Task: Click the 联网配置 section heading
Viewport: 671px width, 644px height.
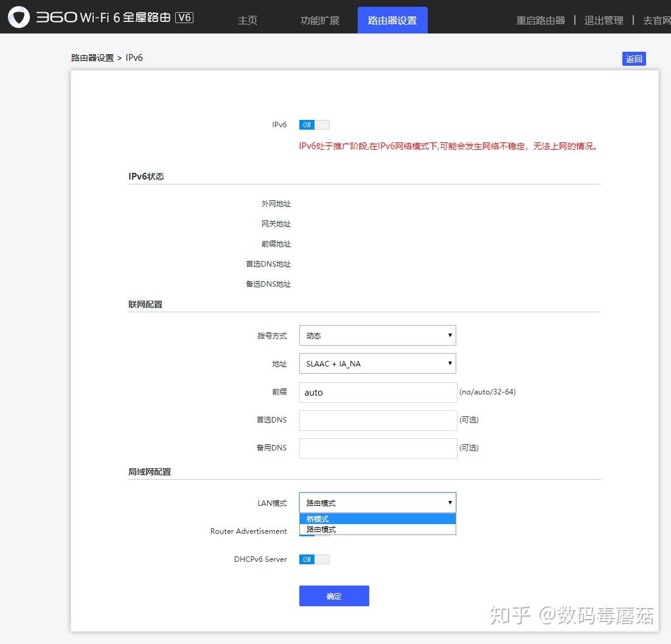Action: [145, 304]
